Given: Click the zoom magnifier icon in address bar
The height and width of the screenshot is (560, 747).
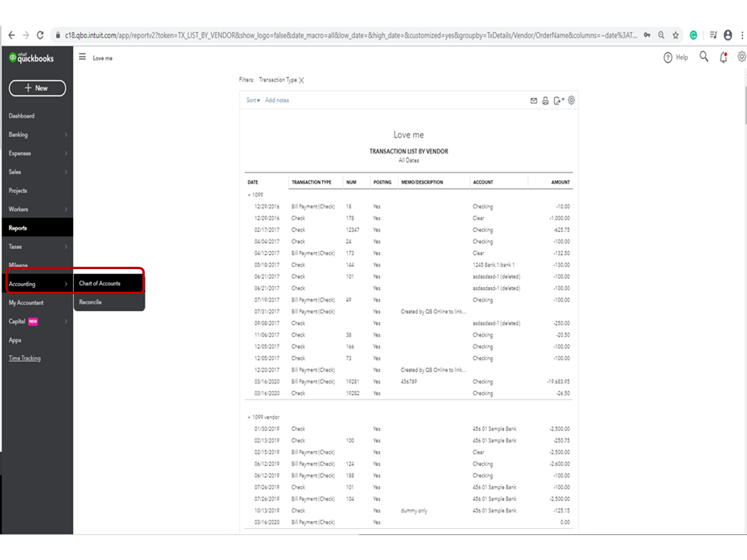Looking at the screenshot, I should pos(661,35).
